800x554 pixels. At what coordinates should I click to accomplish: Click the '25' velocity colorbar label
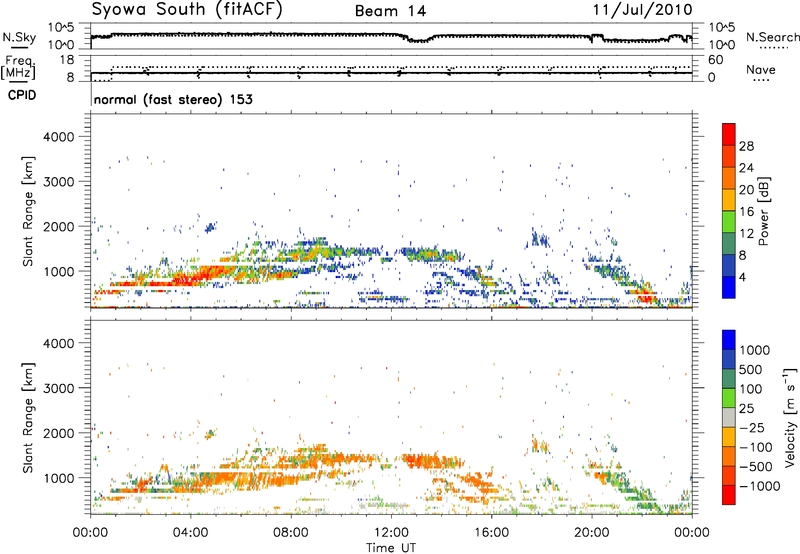point(746,408)
